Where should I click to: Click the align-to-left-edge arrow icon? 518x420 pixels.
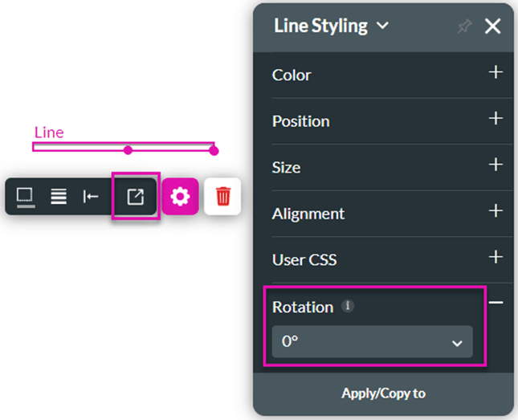91,196
